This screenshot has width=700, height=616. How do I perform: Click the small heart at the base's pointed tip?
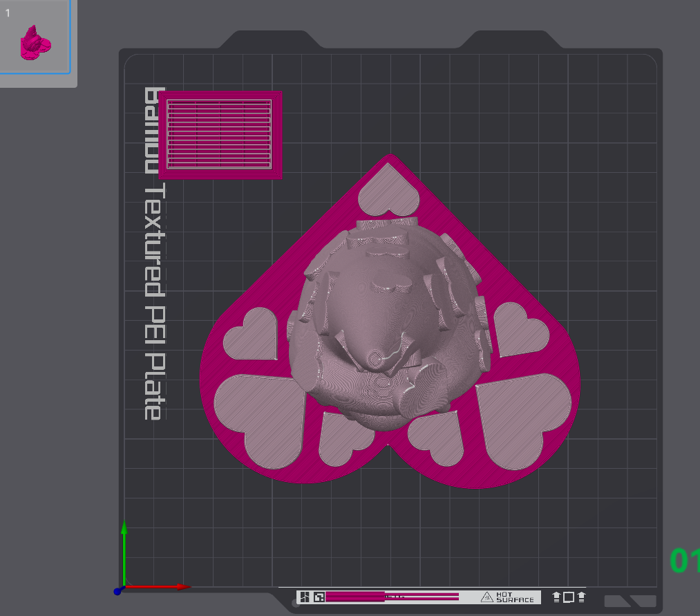pyautogui.click(x=389, y=190)
